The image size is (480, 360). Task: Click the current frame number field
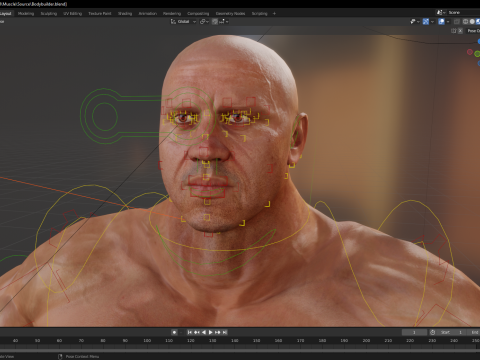(x=414, y=332)
